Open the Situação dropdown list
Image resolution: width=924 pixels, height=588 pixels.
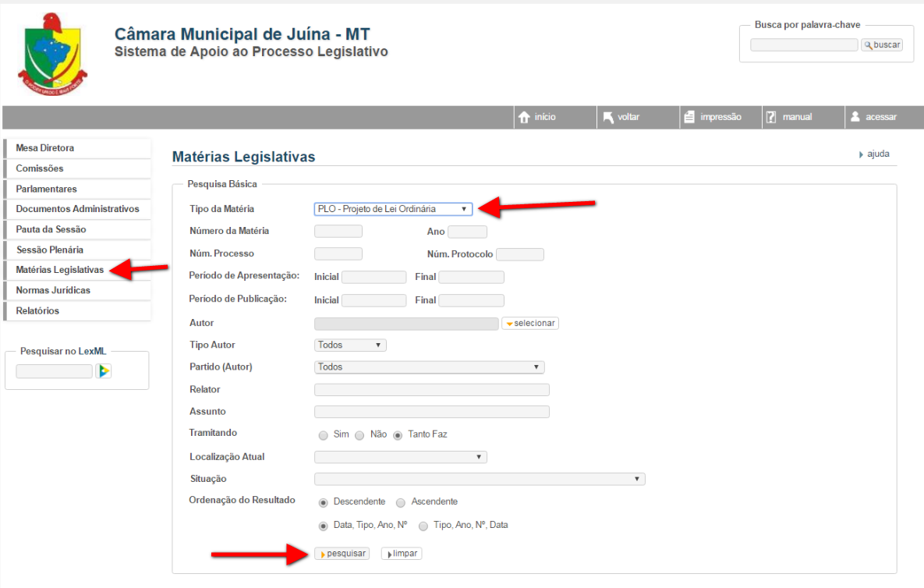pos(479,479)
